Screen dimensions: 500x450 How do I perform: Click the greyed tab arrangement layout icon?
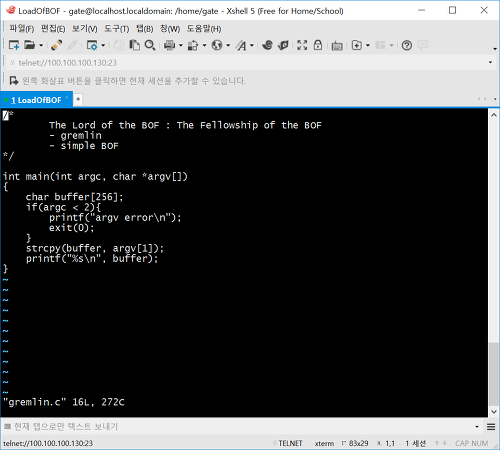point(380,45)
